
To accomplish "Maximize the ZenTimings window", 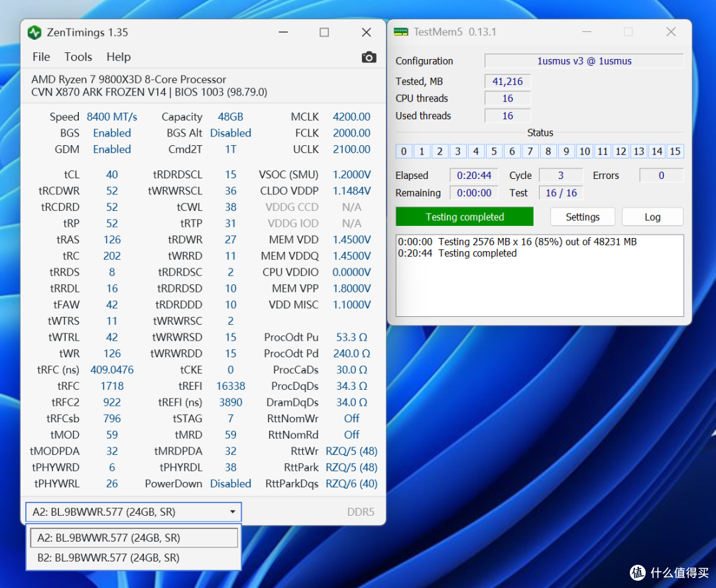I will pos(324,32).
